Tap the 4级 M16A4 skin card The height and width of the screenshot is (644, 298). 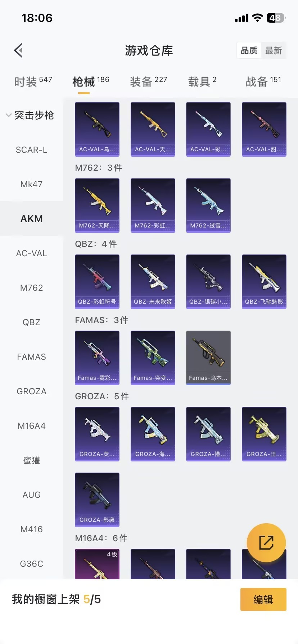[97, 564]
